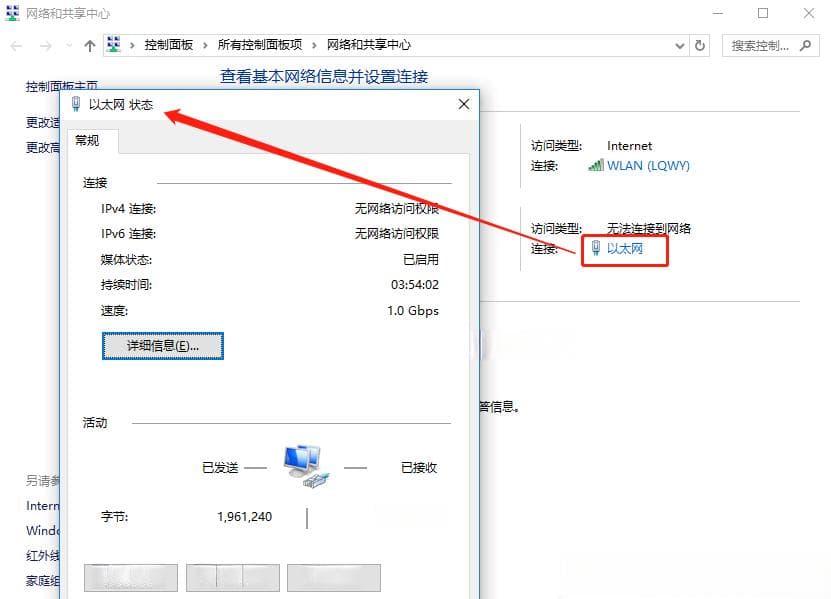Viewport: 831px width, 599px height.
Task: Expand chevron after 所有控制面板项 breadcrumb
Action: coord(314,46)
